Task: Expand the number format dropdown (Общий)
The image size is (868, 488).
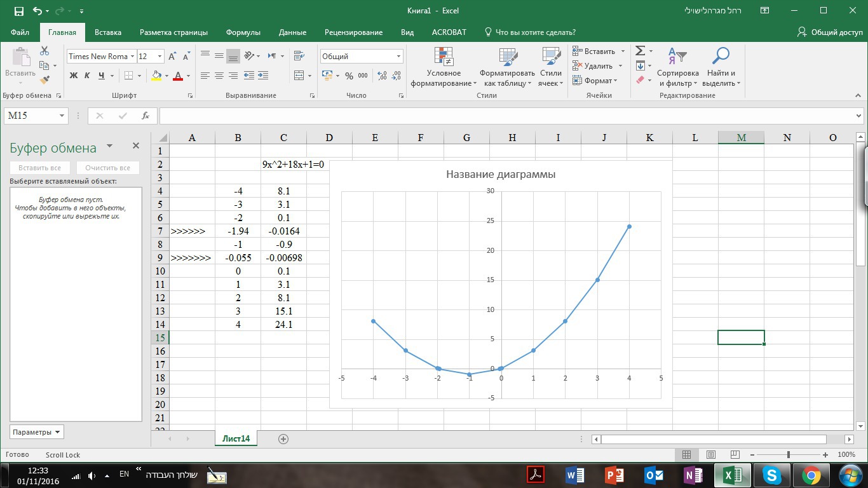Action: click(398, 57)
